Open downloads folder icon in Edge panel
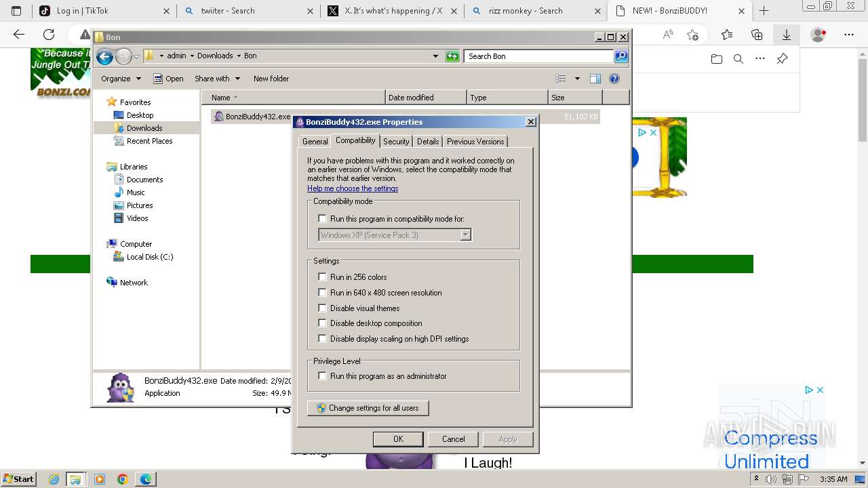The image size is (868, 488). tap(717, 59)
